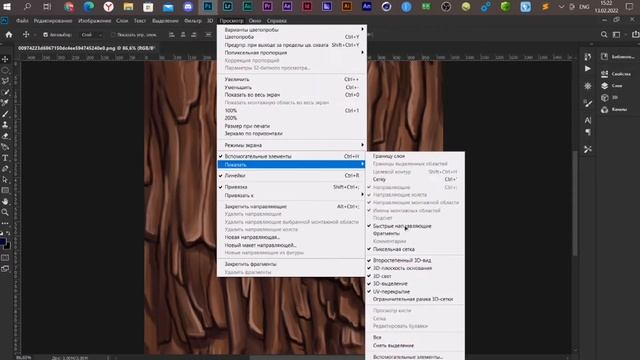This screenshot has width=640, height=360.
Task: Open the Изображение menu
Action: click(x=94, y=20)
